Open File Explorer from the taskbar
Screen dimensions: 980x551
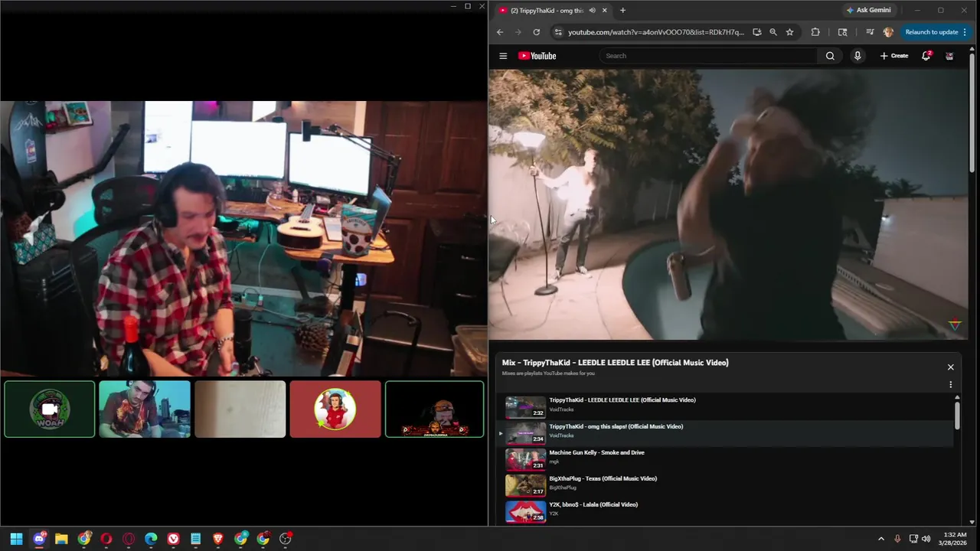coord(61,539)
